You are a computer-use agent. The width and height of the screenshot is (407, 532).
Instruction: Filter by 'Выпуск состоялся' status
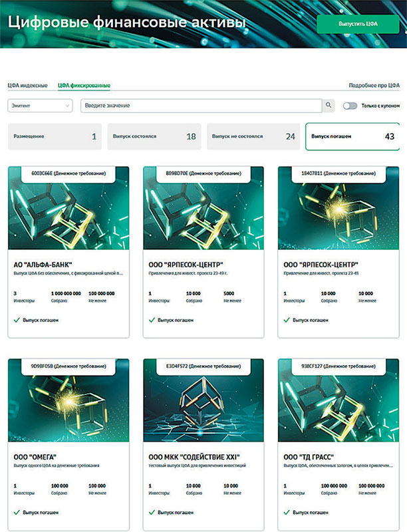[x=154, y=136]
